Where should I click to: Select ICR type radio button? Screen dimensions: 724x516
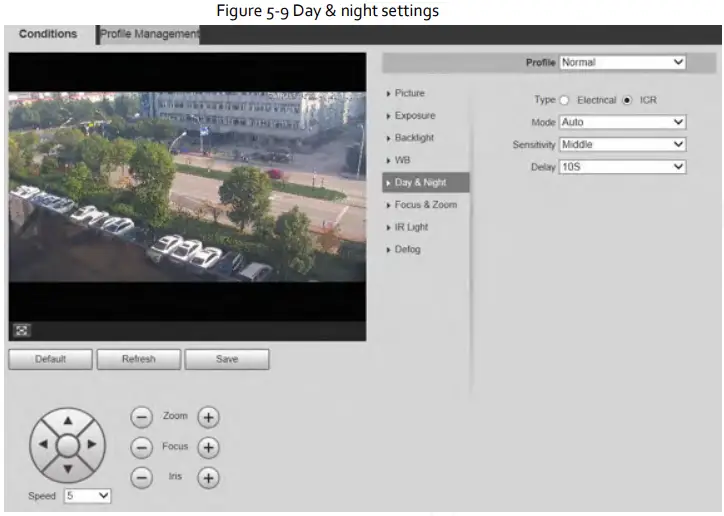pos(627,100)
